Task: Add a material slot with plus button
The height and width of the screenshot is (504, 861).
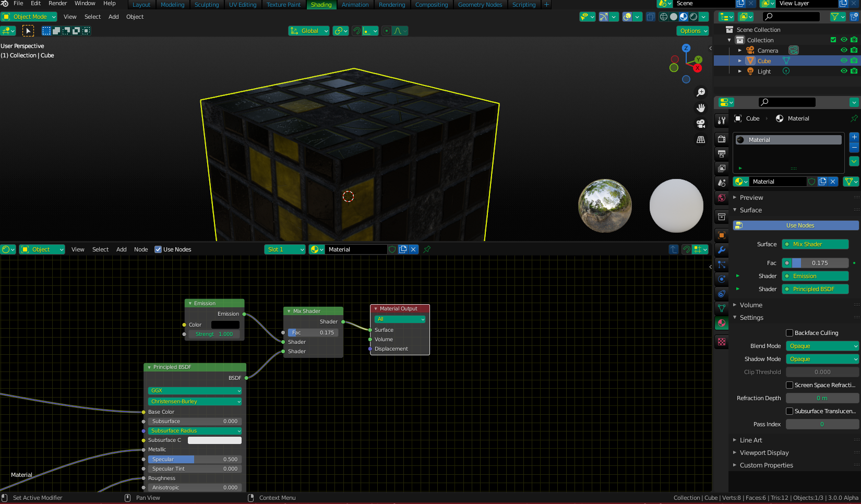Action: pyautogui.click(x=854, y=137)
